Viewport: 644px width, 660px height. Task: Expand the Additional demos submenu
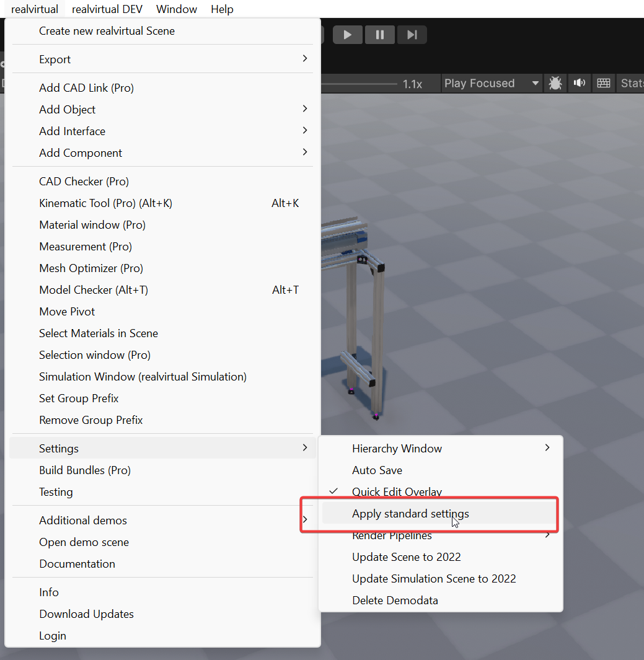162,521
